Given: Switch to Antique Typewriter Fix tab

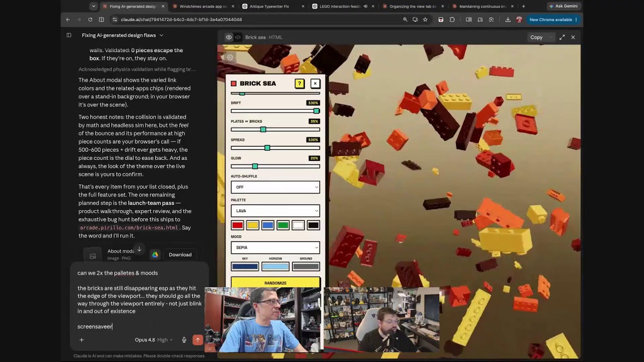Looking at the screenshot, I should point(272,7).
